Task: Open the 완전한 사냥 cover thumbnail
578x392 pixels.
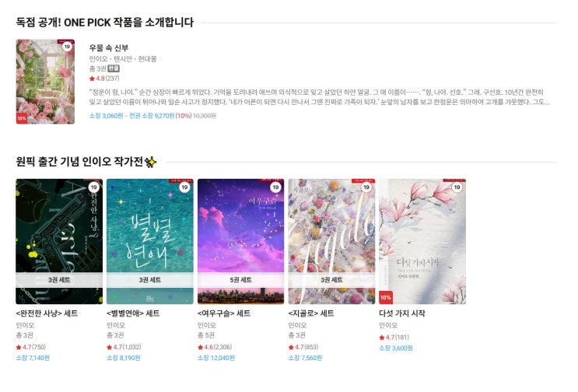Action: (59, 242)
